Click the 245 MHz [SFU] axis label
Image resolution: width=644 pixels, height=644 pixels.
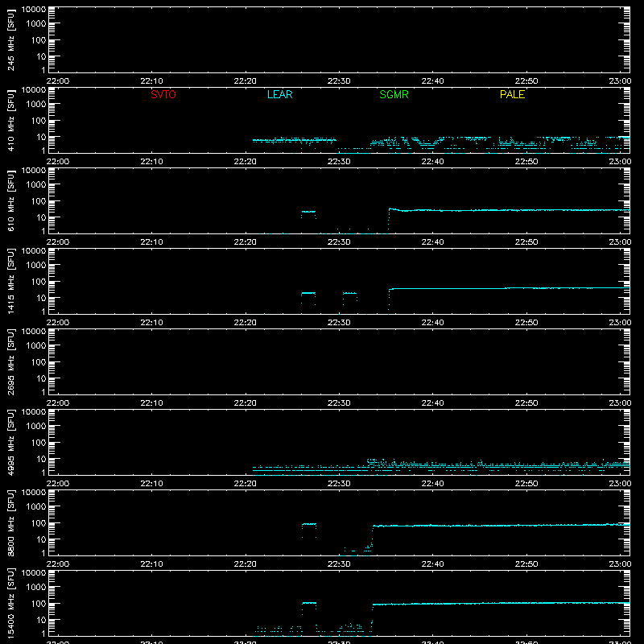pos(10,40)
